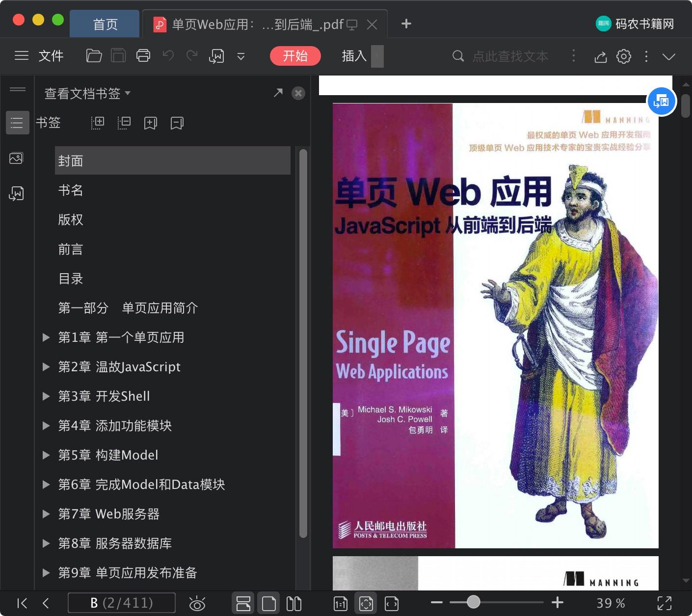The height and width of the screenshot is (616, 692).
Task: Expand 第4章 添加功能模块
Action: point(46,426)
